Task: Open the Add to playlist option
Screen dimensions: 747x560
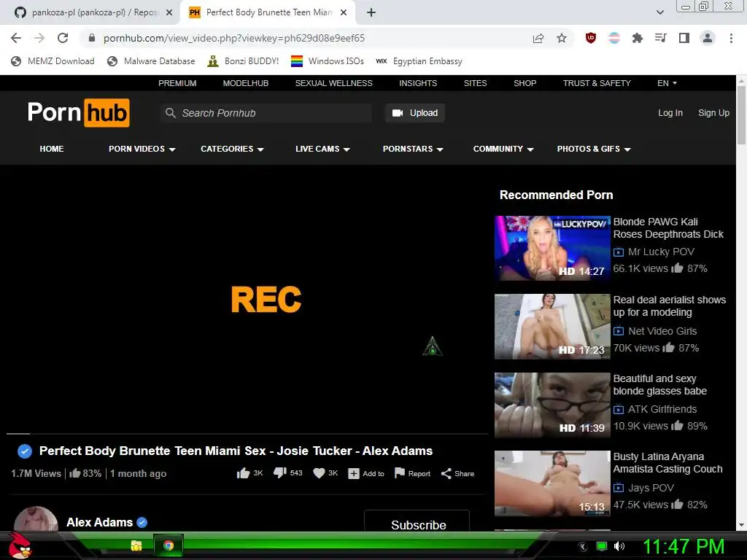Action: click(x=366, y=473)
